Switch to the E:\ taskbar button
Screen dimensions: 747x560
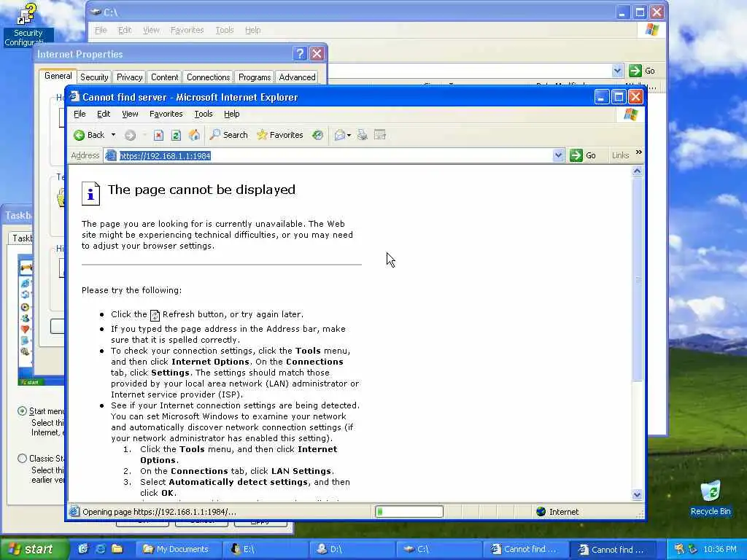point(266,550)
